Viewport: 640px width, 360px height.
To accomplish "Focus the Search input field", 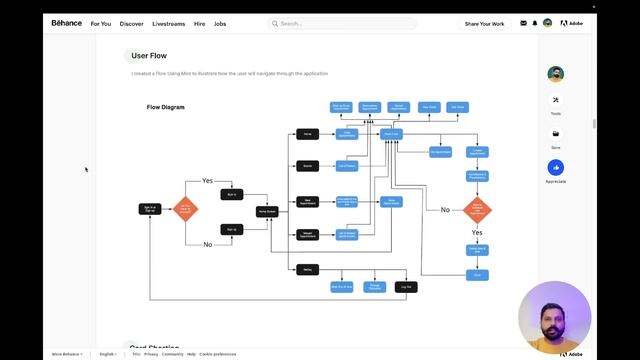I will point(342,24).
